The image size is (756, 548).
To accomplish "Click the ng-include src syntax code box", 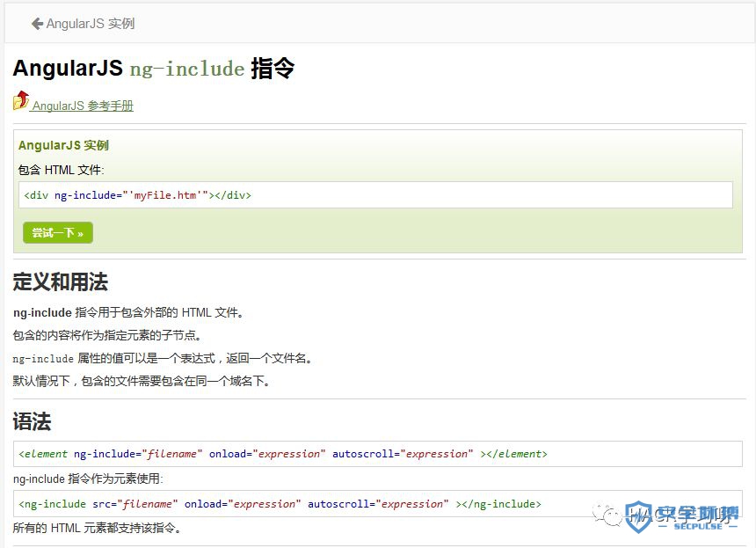I will pyautogui.click(x=378, y=504).
